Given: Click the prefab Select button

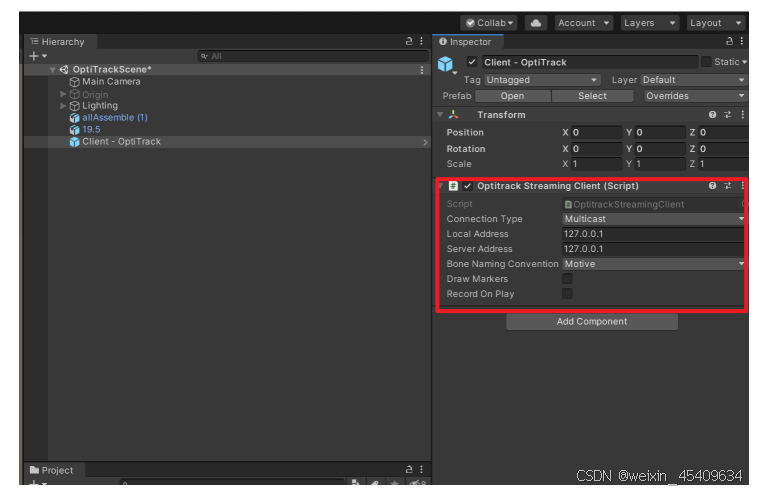Looking at the screenshot, I should coord(592,96).
